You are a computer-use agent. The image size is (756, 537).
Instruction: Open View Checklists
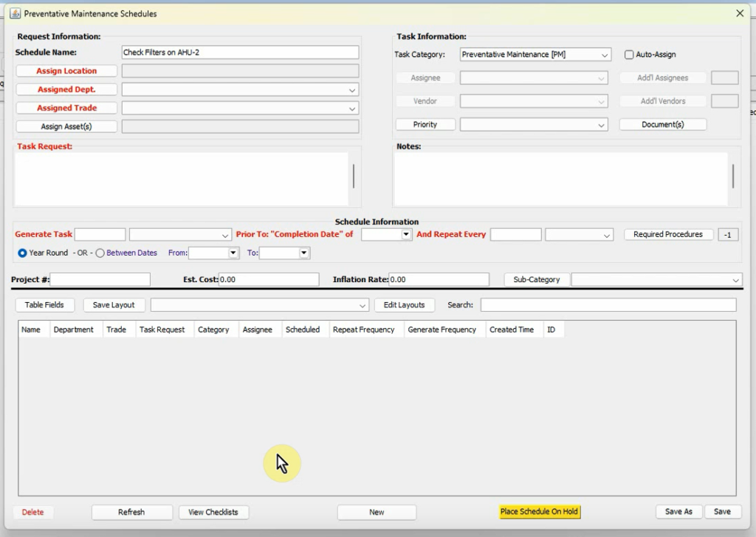coord(213,512)
